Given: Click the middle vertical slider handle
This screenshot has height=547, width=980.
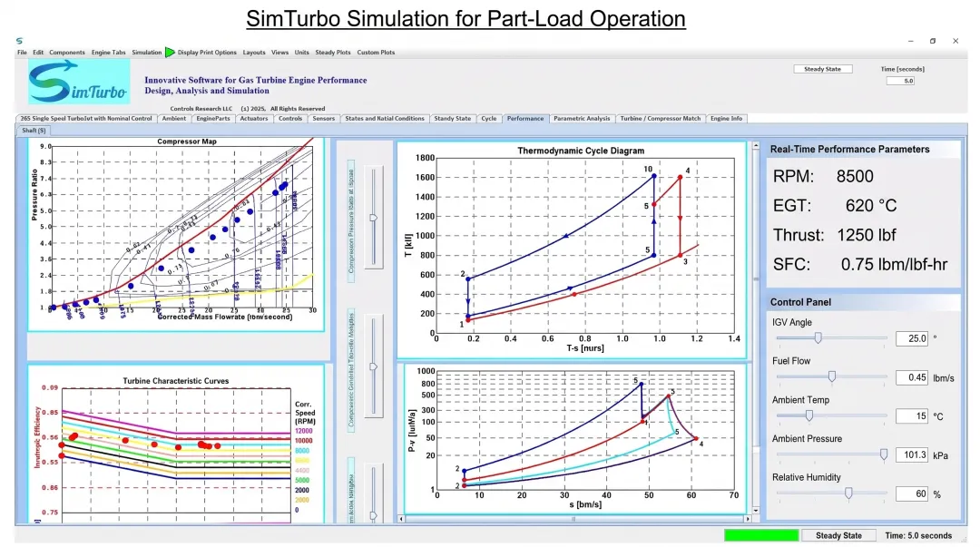Looking at the screenshot, I should (x=374, y=367).
